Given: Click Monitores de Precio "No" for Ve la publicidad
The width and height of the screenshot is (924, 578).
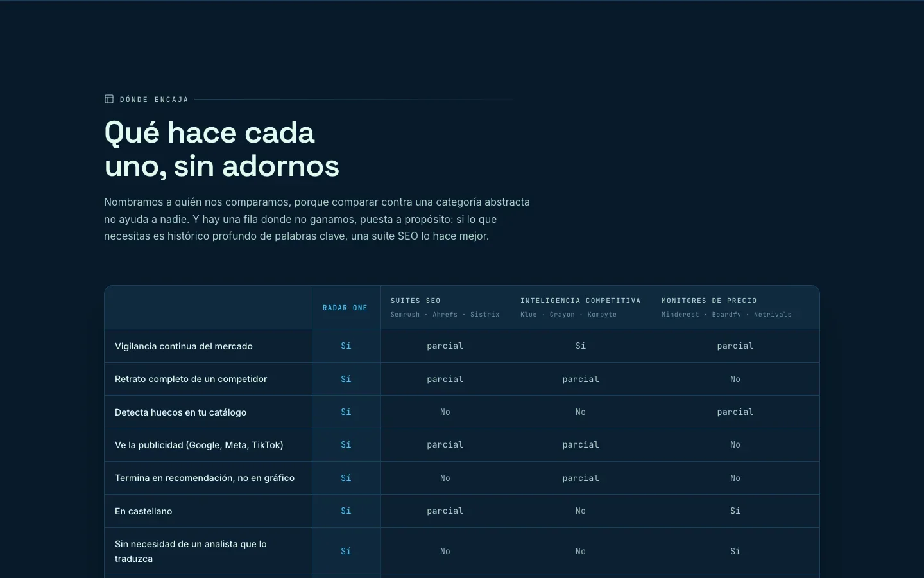Looking at the screenshot, I should pyautogui.click(x=735, y=445).
